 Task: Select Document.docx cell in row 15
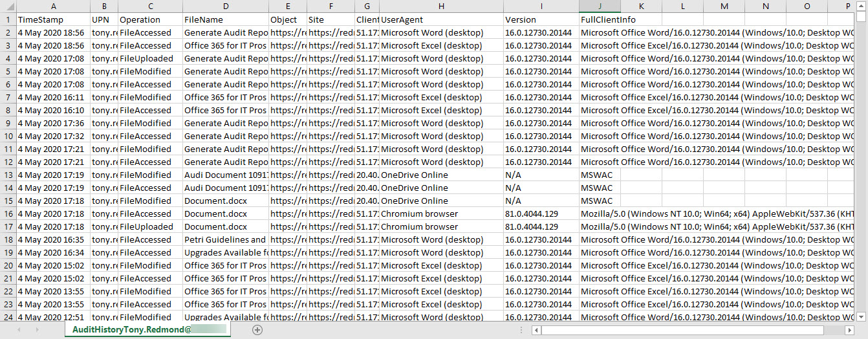(225, 201)
